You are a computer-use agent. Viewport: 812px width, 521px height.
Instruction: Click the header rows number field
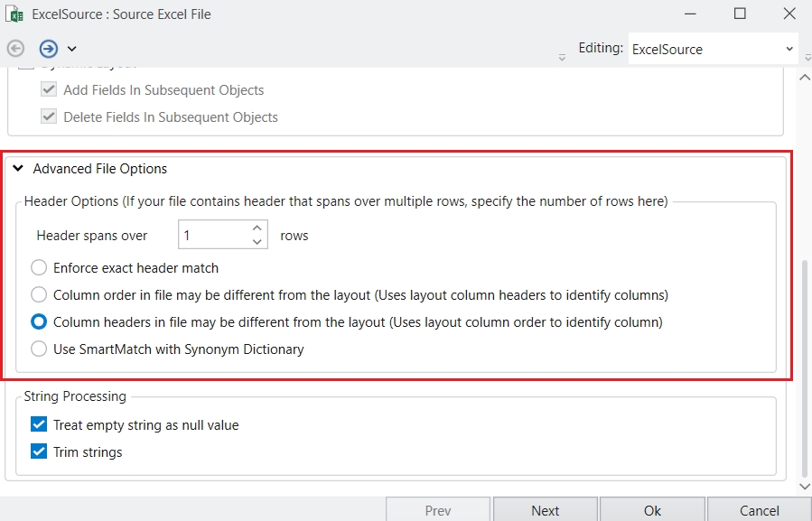coord(212,236)
